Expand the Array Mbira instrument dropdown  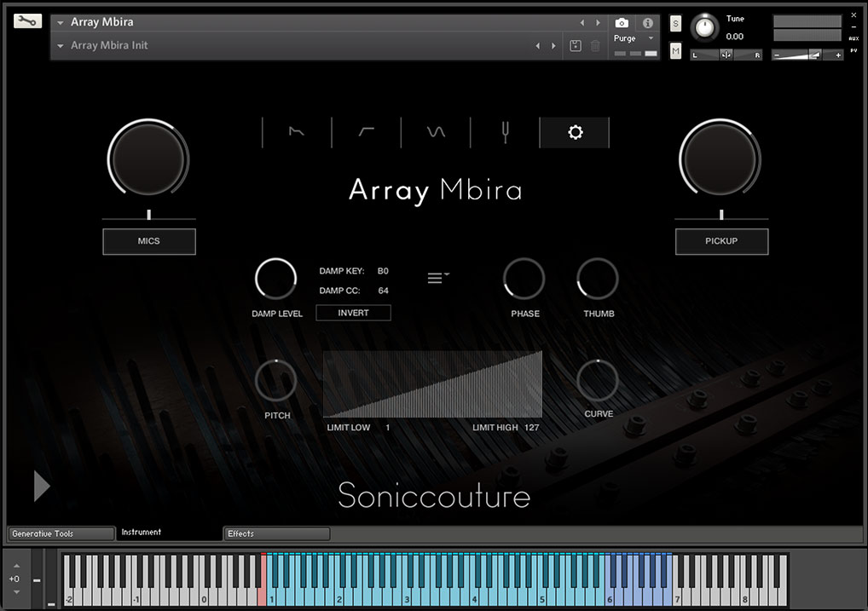pyautogui.click(x=61, y=23)
